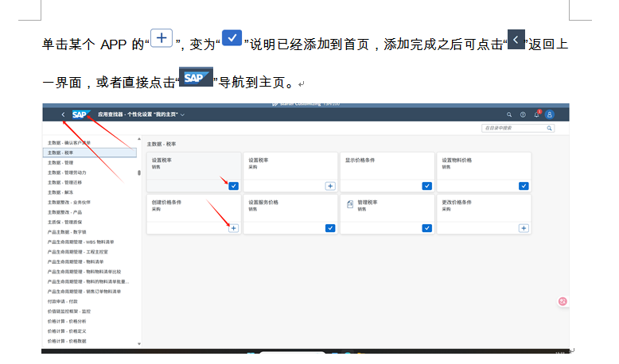
Task: Uncheck the 设置税率 销售 tile checkmark
Action: (233, 186)
